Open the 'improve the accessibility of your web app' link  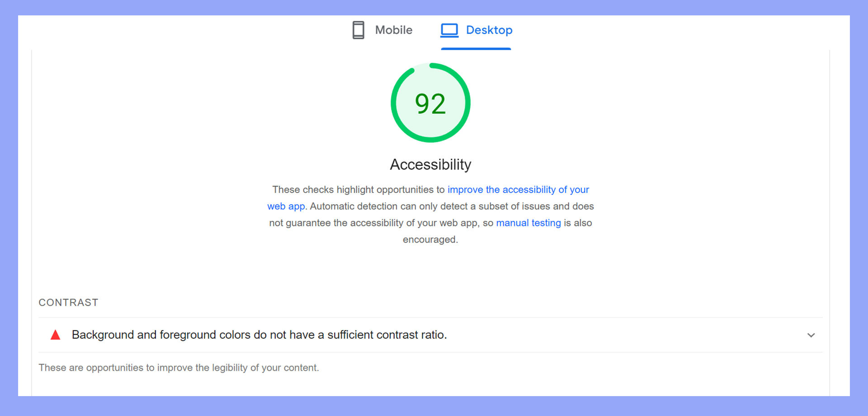(518, 189)
